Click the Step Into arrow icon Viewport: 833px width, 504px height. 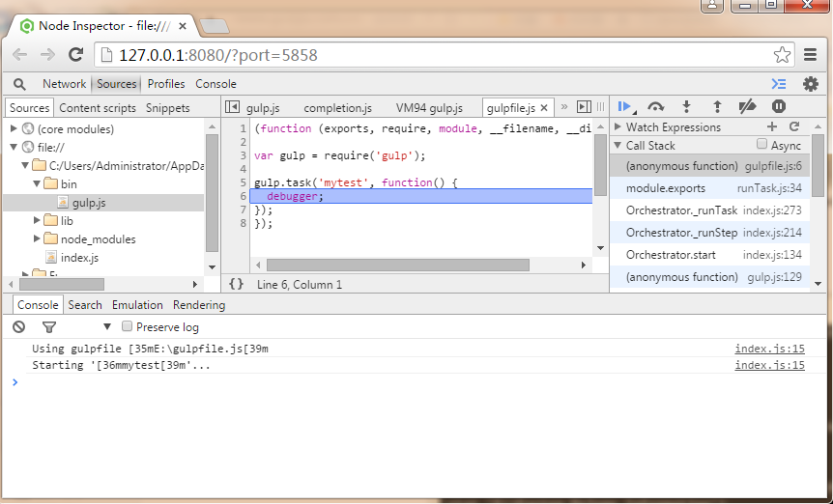[x=686, y=107]
